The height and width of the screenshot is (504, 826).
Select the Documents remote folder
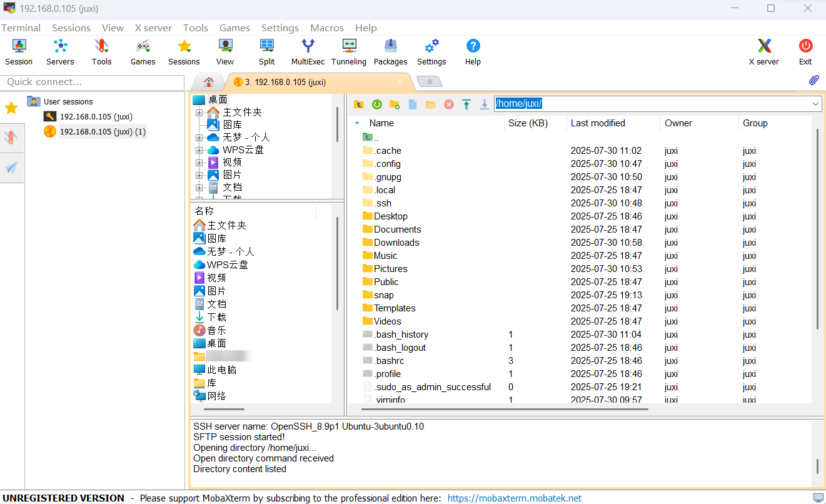point(391,229)
